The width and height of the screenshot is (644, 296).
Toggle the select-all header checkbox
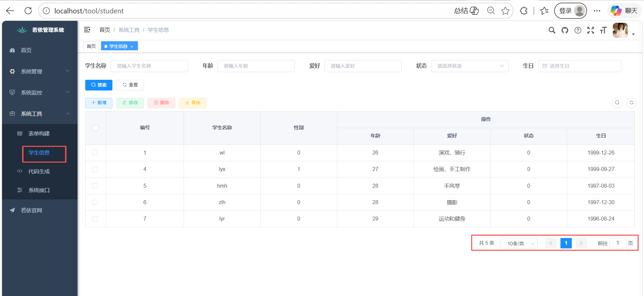tap(96, 128)
